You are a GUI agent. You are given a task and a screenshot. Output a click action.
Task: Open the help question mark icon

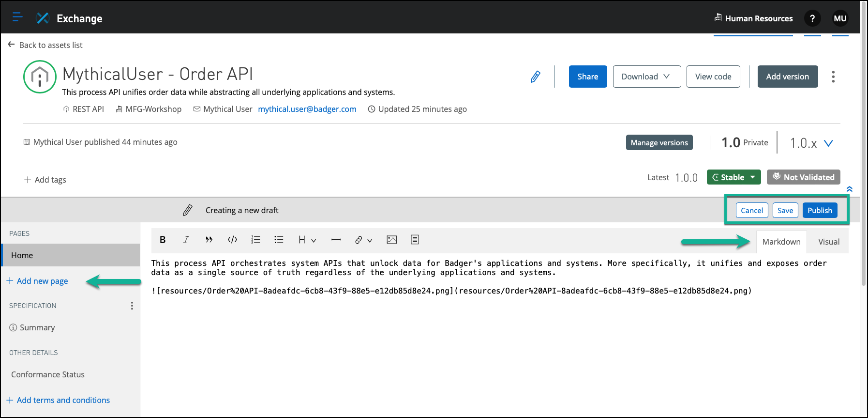812,18
